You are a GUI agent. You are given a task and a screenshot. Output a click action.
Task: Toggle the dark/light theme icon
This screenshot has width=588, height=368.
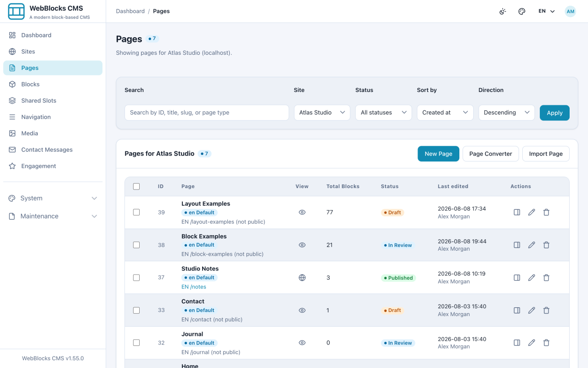pos(503,11)
